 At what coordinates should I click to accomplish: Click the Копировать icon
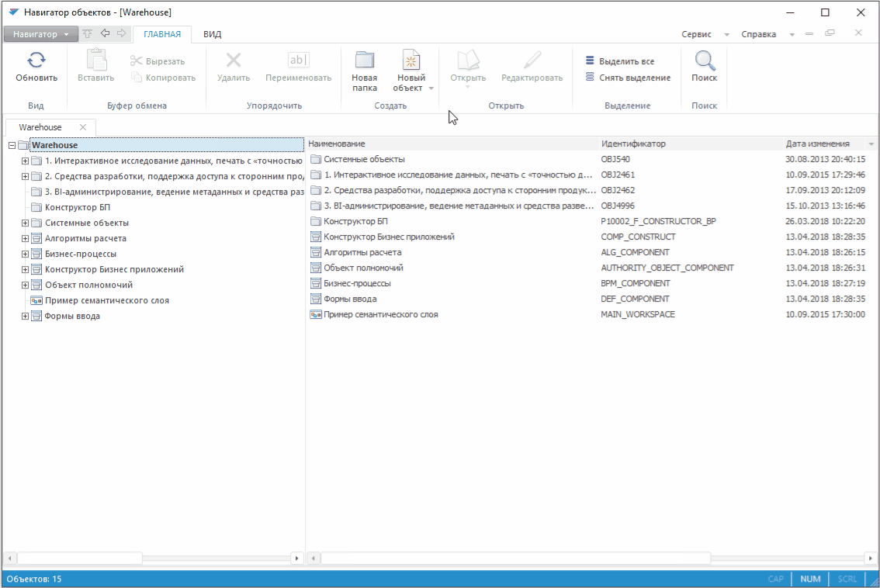(137, 77)
